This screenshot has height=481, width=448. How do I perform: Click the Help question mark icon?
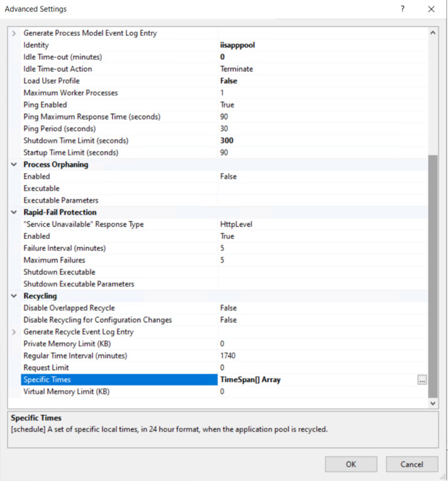coord(402,9)
